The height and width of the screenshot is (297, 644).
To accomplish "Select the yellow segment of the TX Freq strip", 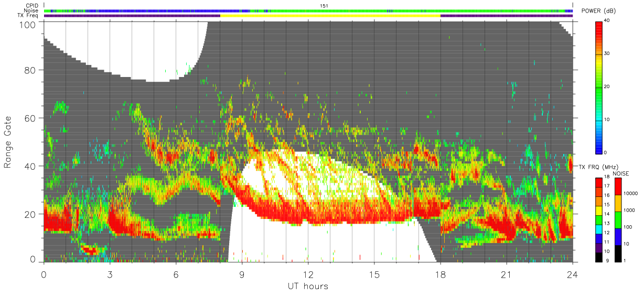I will 330,16.
